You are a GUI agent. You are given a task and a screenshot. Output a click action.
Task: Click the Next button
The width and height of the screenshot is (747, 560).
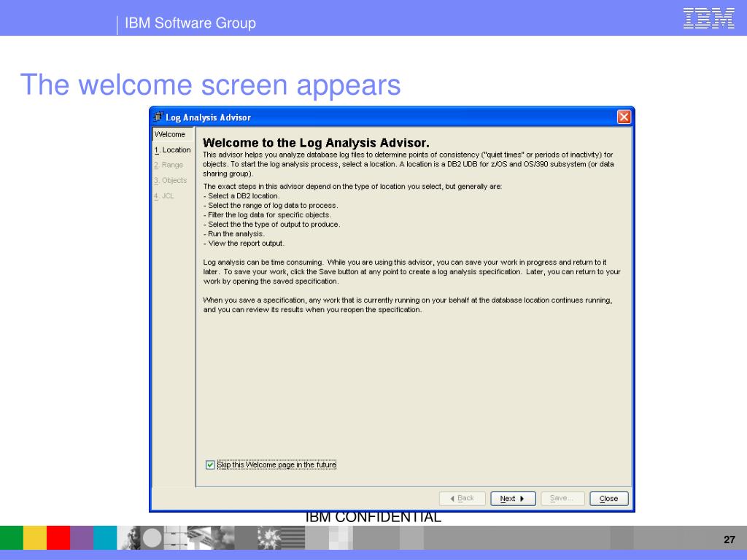tap(513, 499)
